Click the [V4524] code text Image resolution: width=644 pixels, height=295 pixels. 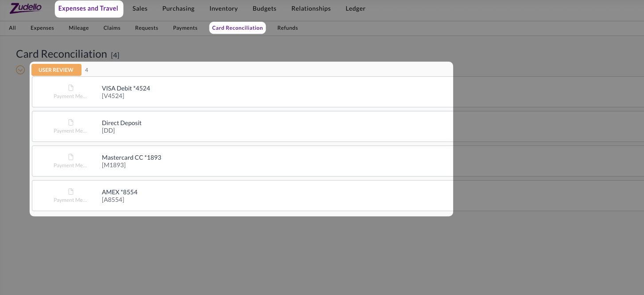[x=113, y=96]
